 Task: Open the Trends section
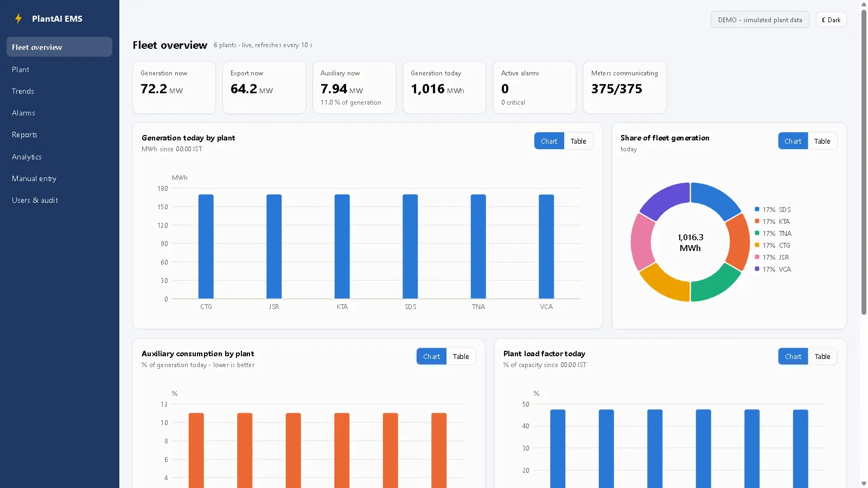[59, 91]
